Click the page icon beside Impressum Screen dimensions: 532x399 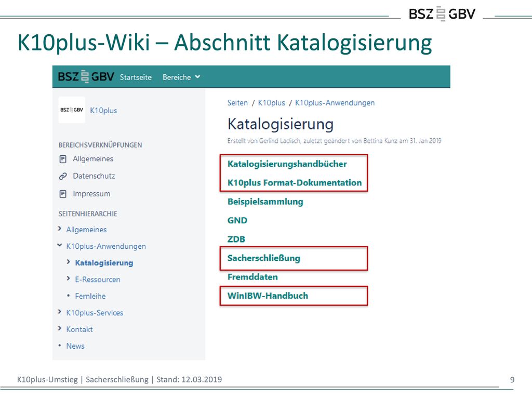(63, 194)
